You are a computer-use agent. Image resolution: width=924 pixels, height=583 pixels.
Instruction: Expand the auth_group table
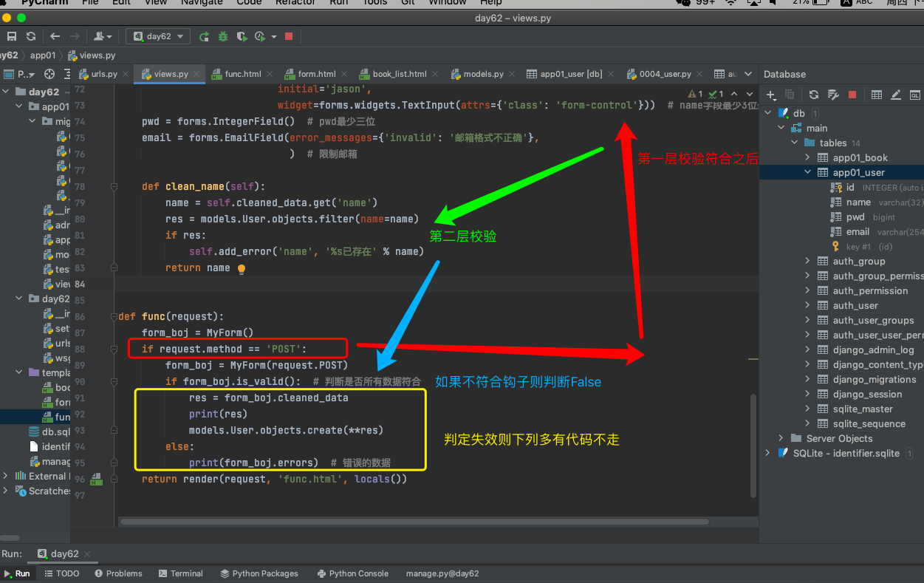tap(808, 261)
